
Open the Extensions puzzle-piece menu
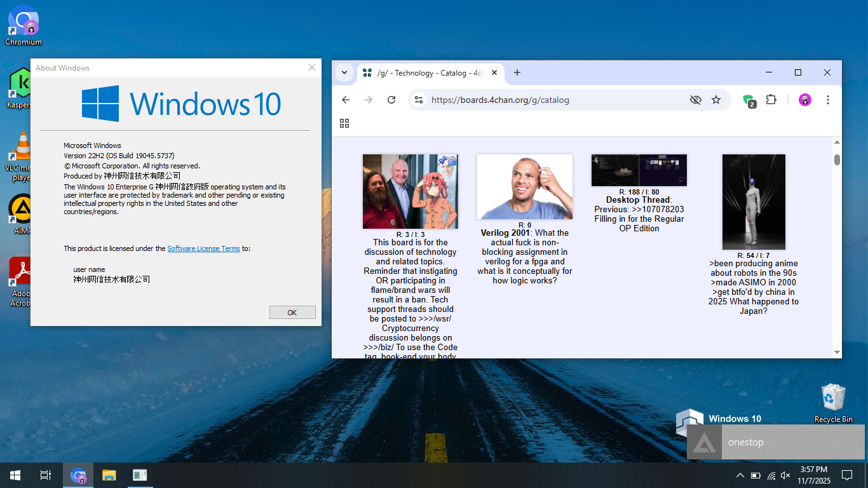click(x=771, y=100)
